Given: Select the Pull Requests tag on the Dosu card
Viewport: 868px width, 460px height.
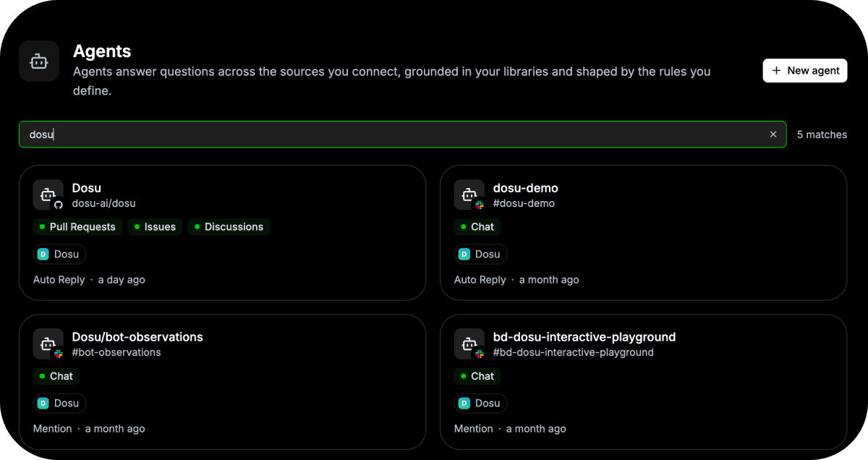Looking at the screenshot, I should tap(77, 227).
